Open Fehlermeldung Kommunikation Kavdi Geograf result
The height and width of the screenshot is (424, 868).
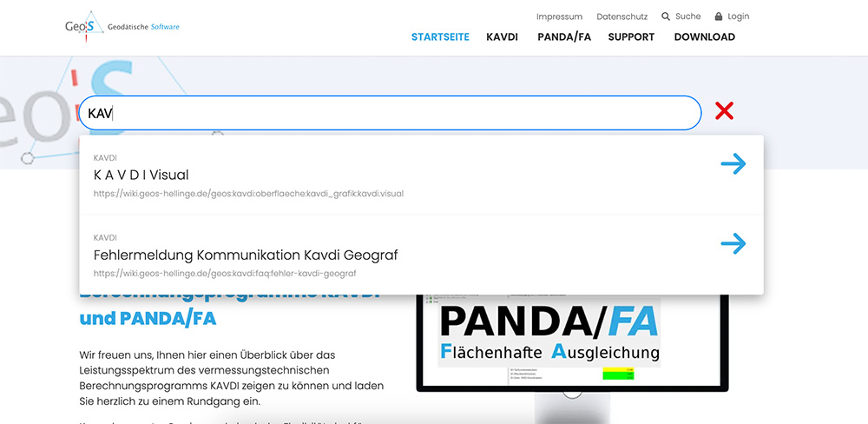[246, 255]
